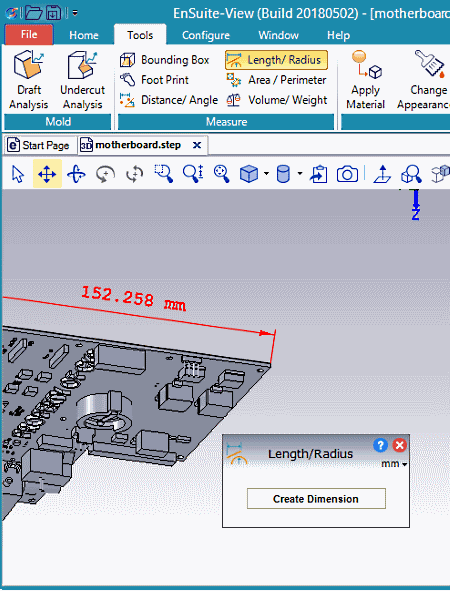Click the copy view to clipboard icon
This screenshot has width=450, height=591.
(318, 174)
